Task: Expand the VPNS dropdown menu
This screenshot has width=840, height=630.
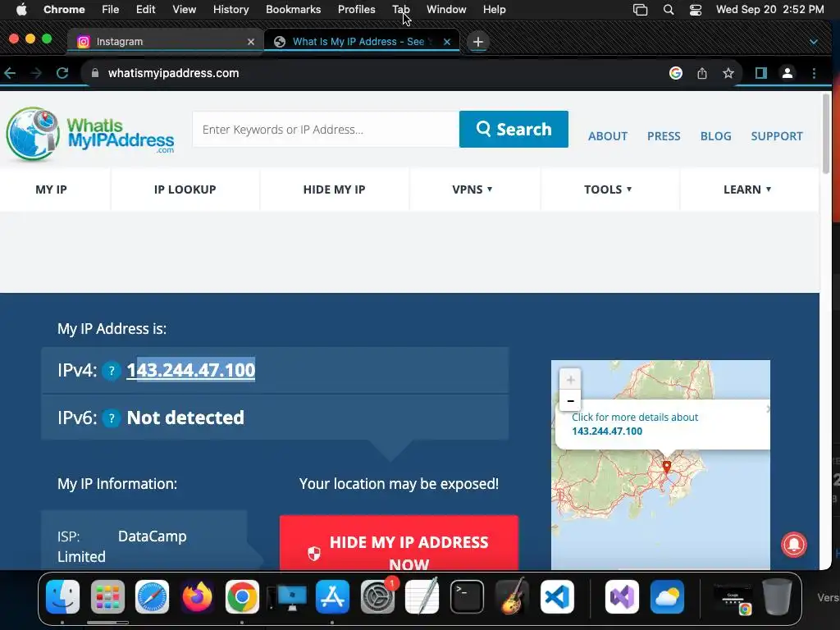Action: [x=472, y=189]
